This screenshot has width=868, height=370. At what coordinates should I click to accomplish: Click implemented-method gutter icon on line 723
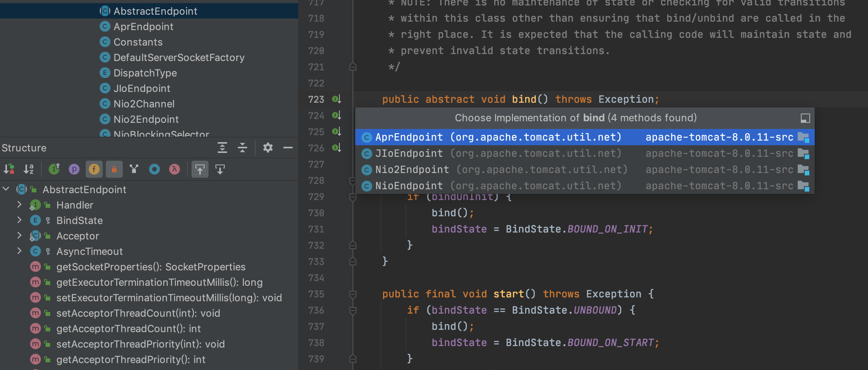click(x=336, y=99)
